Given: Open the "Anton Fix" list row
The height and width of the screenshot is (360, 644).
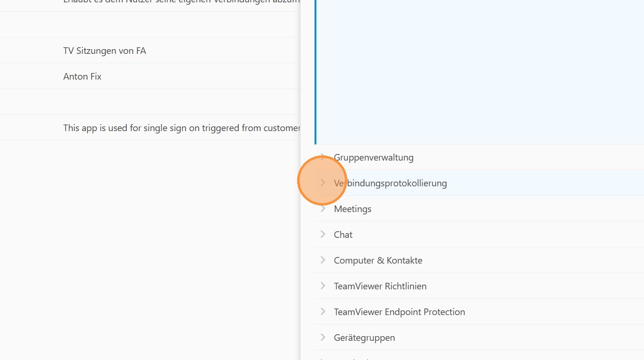Looking at the screenshot, I should tap(82, 76).
